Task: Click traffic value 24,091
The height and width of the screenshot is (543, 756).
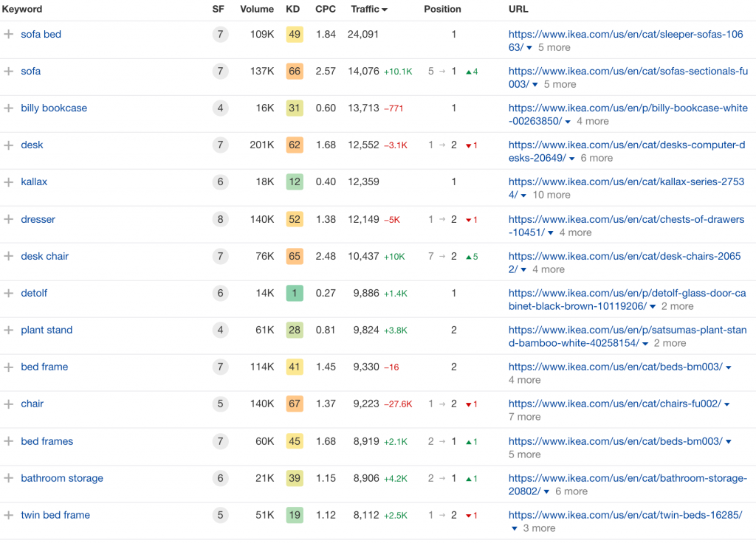Action: pyautogui.click(x=363, y=34)
